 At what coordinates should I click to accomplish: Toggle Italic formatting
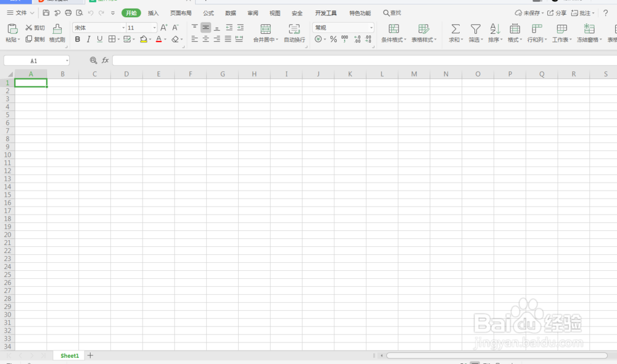pos(88,39)
